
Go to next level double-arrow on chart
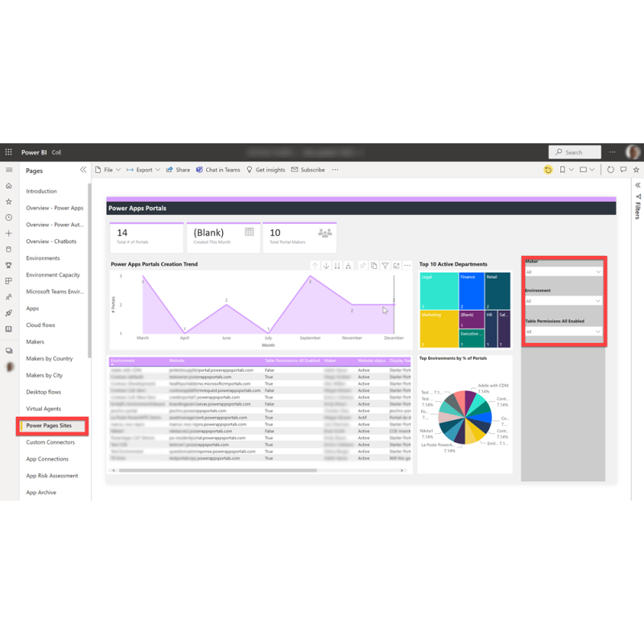(x=337, y=266)
